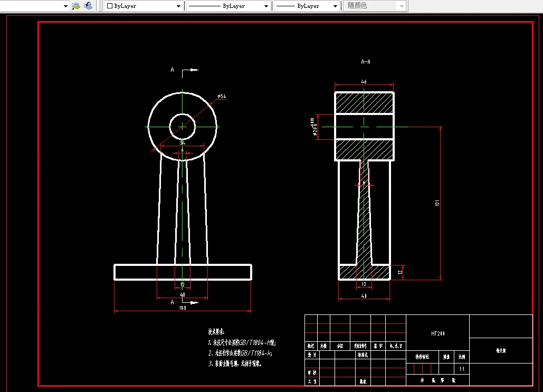Click Make Object's Layer Current icon
The height and width of the screenshot is (392, 543).
pos(76,6)
